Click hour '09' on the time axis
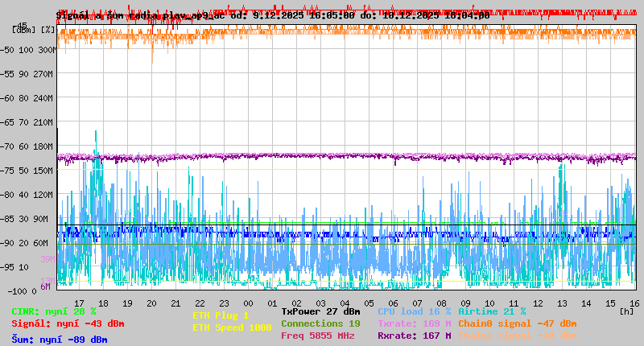 [465, 303]
